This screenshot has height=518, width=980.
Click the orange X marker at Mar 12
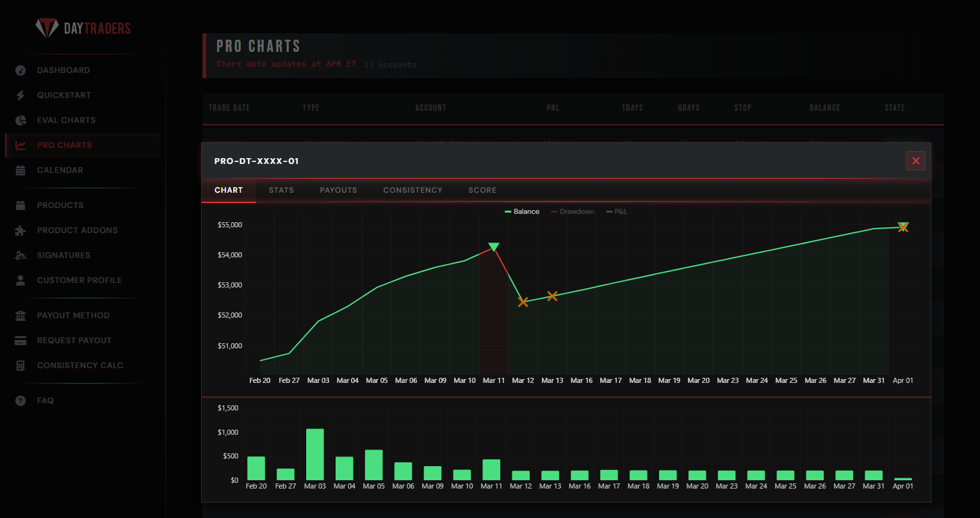point(523,302)
